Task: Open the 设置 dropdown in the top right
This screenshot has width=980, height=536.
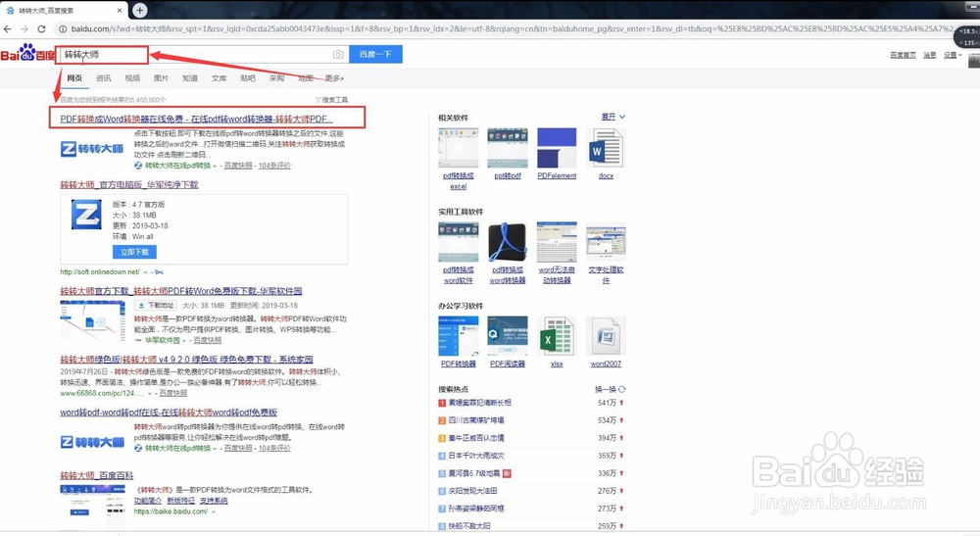Action: click(x=953, y=55)
